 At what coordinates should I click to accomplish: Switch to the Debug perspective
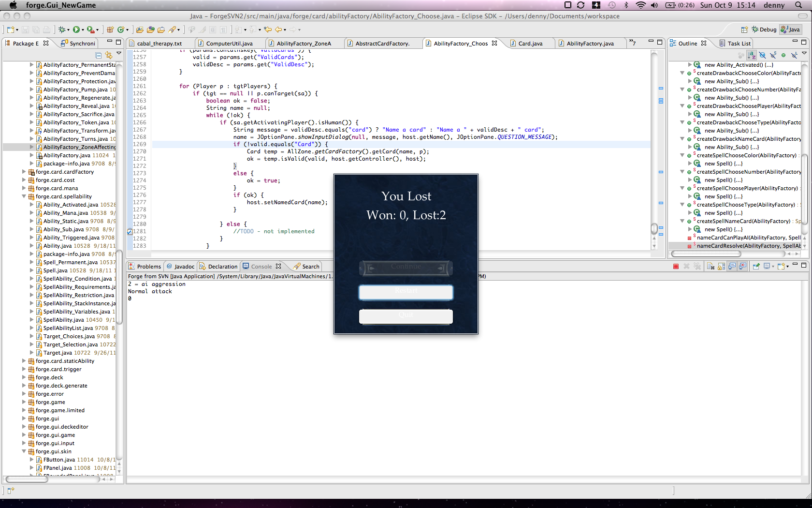point(764,30)
